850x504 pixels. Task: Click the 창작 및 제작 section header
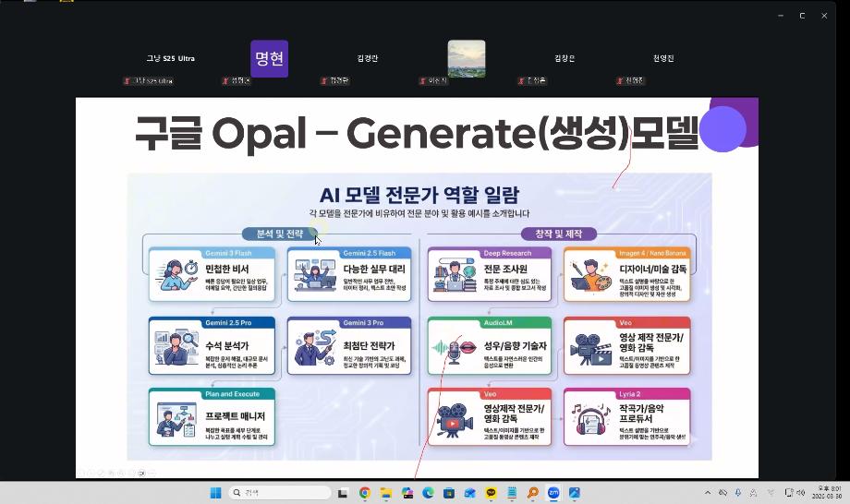pos(559,234)
